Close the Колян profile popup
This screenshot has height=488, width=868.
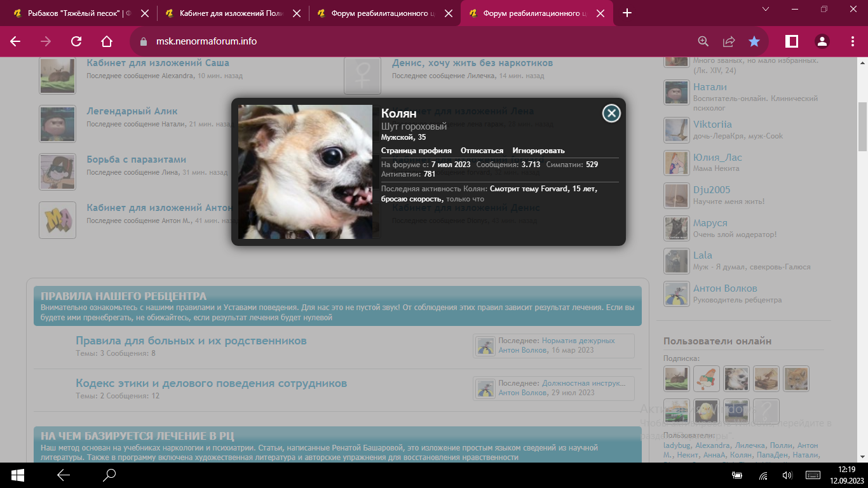(x=611, y=113)
